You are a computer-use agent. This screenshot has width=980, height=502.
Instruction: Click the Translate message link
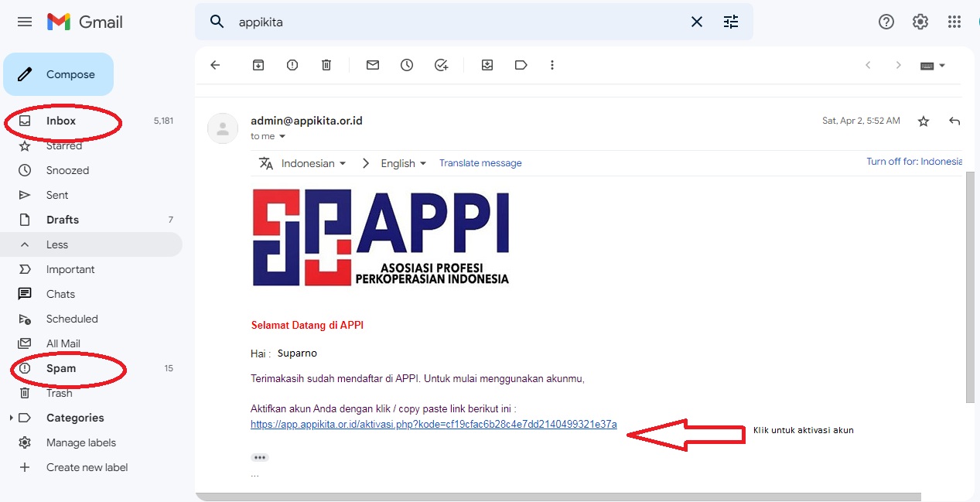480,163
